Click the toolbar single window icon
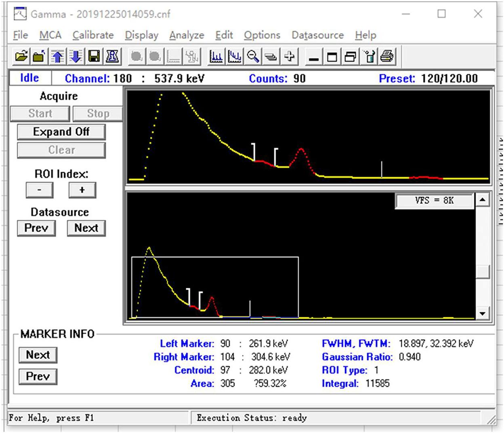Screen dimensions: 504x433 tap(332, 57)
